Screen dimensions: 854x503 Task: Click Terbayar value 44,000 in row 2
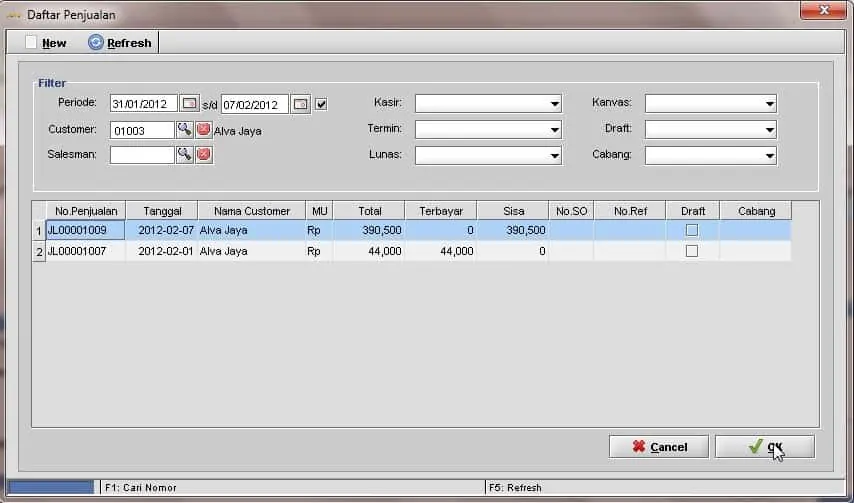pyautogui.click(x=441, y=251)
